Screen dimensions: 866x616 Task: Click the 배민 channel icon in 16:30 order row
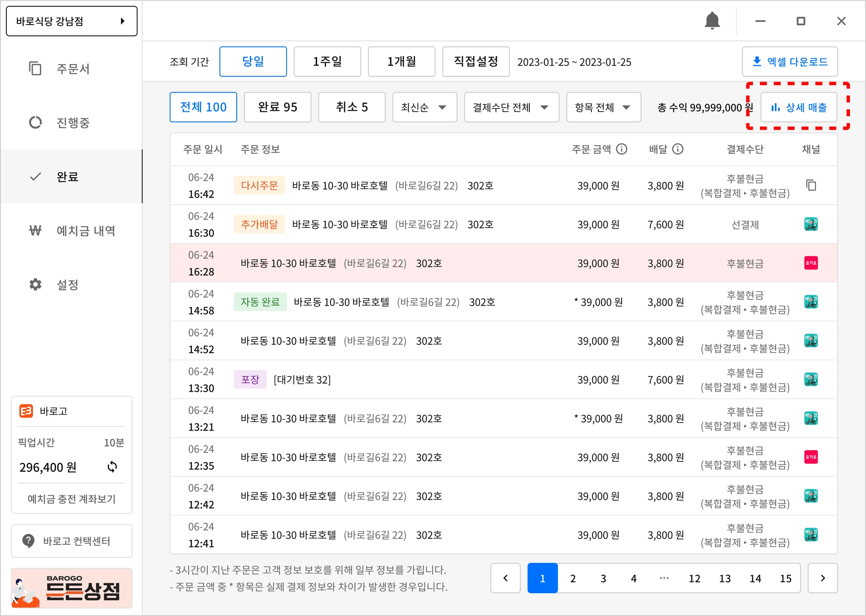(811, 224)
